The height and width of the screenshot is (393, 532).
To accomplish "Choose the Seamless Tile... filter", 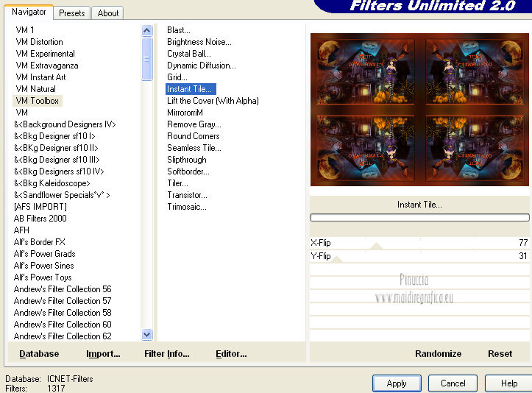I will 194,148.
